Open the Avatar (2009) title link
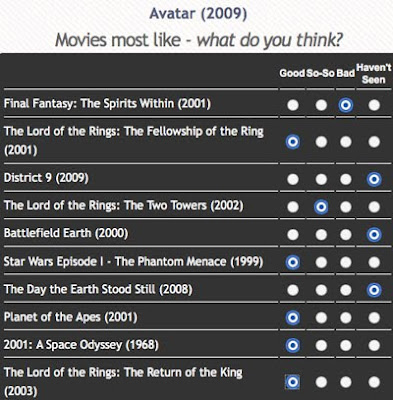The height and width of the screenshot is (400, 393). 198,14
